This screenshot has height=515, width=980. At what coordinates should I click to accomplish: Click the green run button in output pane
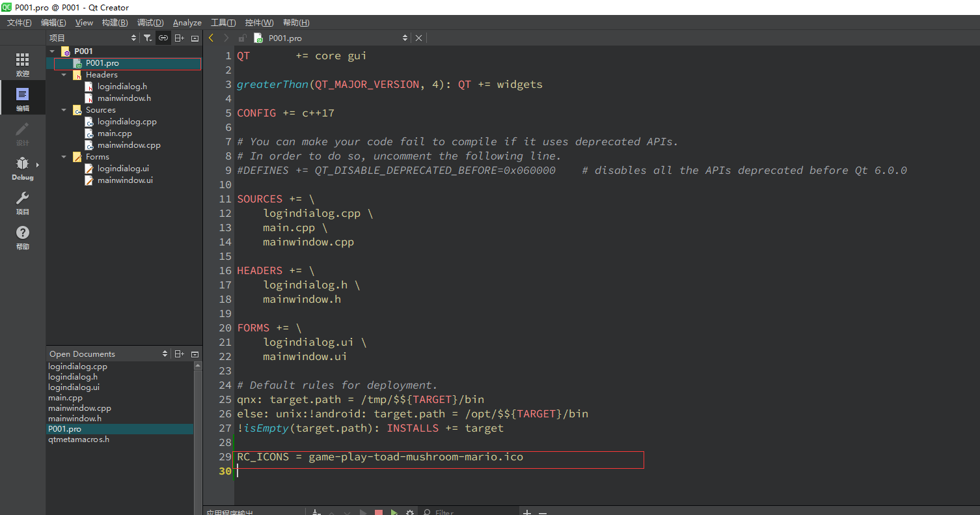[x=394, y=512]
